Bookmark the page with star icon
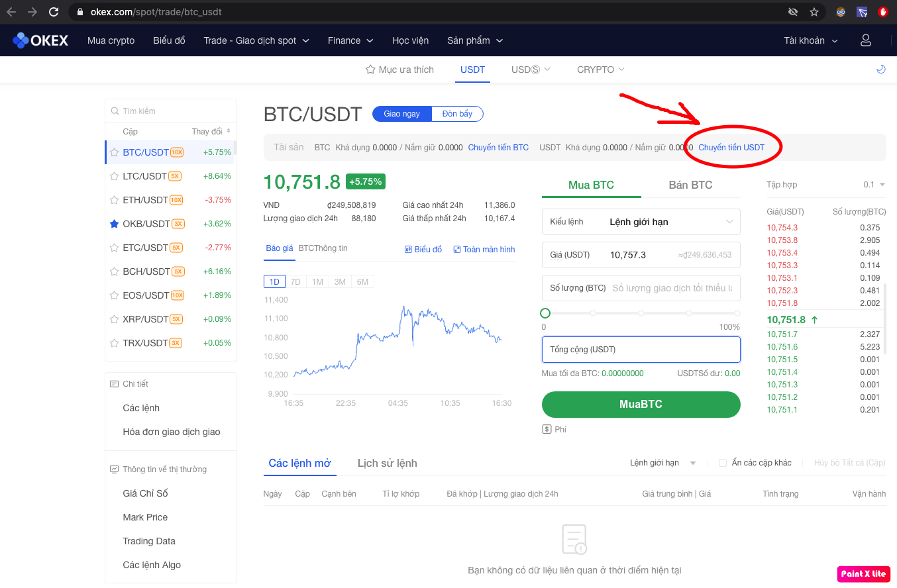Screen dimensions: 897x588 814,12
